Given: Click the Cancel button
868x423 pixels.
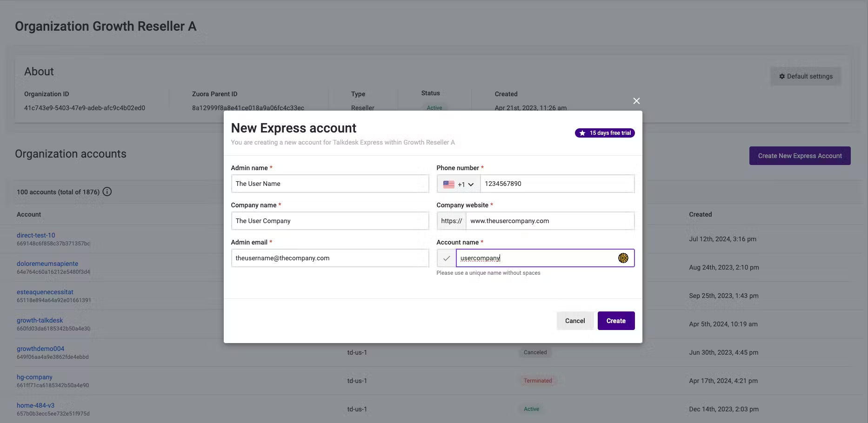Looking at the screenshot, I should [575, 321].
